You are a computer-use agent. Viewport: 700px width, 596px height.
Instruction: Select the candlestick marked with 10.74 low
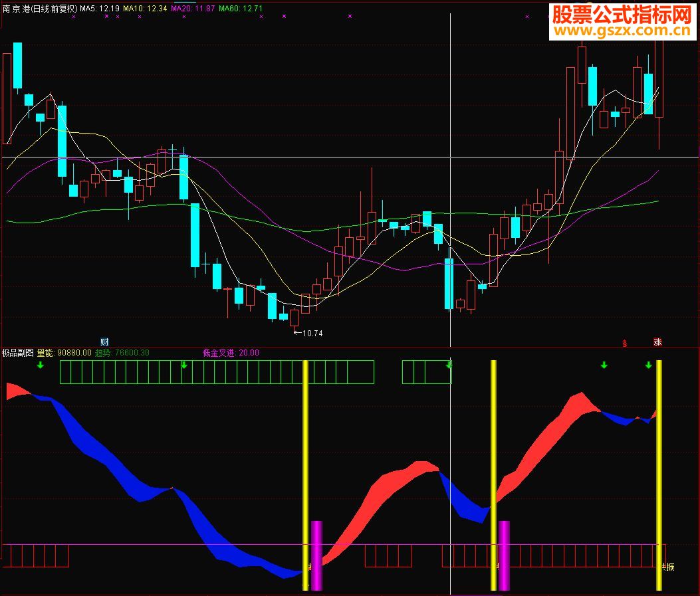click(x=294, y=318)
